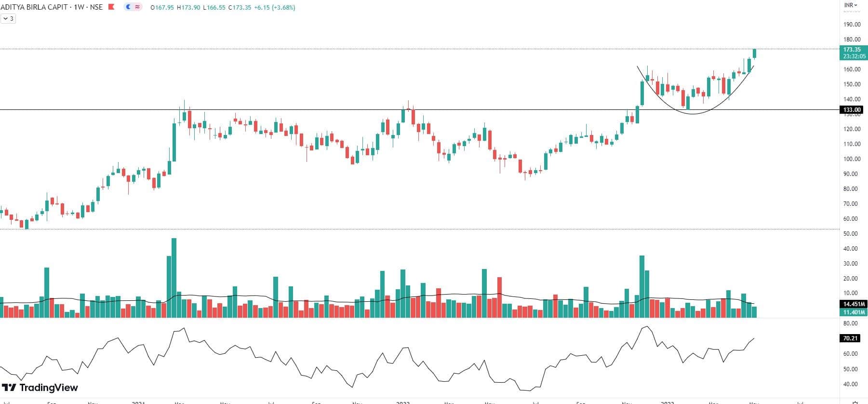Click the latest green weekly candle

point(754,54)
